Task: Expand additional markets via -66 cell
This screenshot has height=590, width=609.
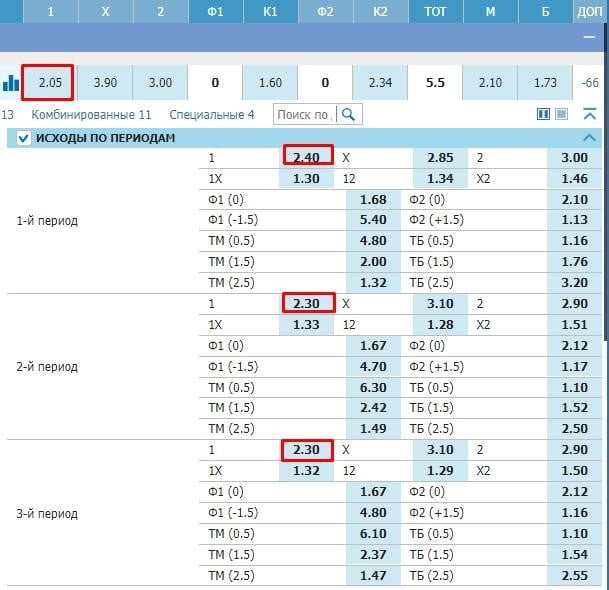Action: click(588, 83)
